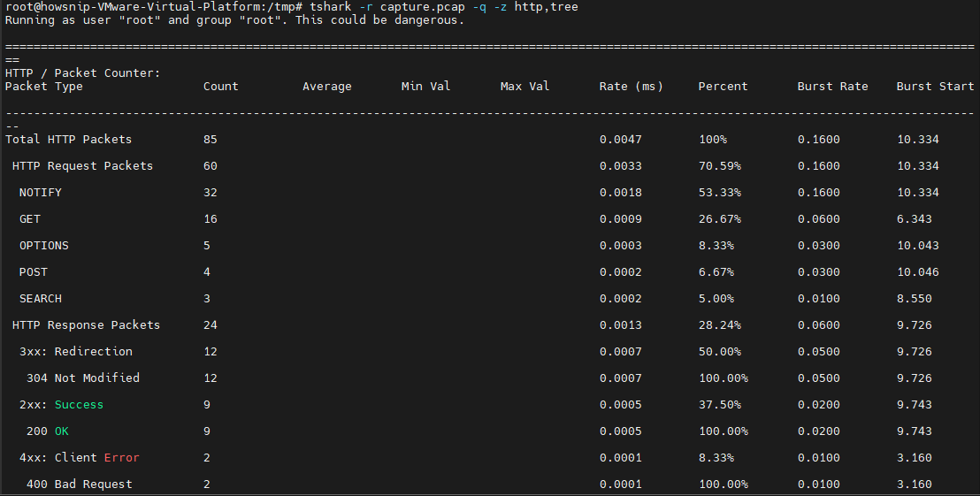Click the 'Max Val' column header
The width and height of the screenshot is (980, 496).
[525, 87]
